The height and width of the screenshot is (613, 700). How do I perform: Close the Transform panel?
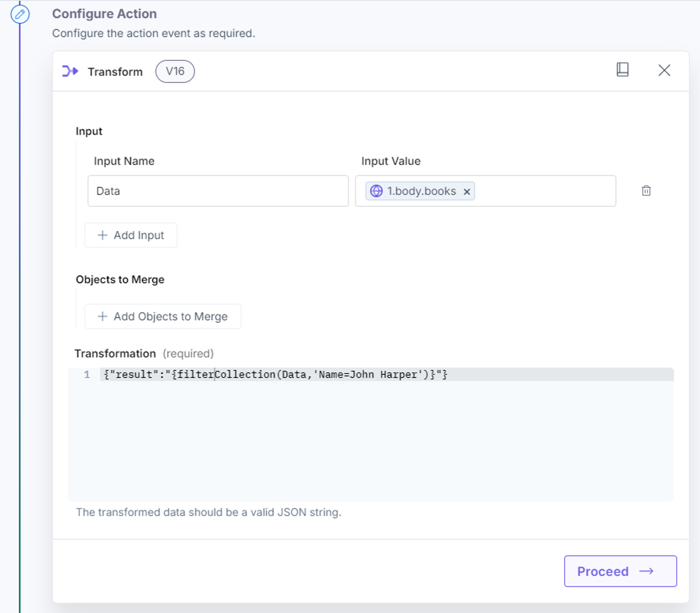pos(664,71)
